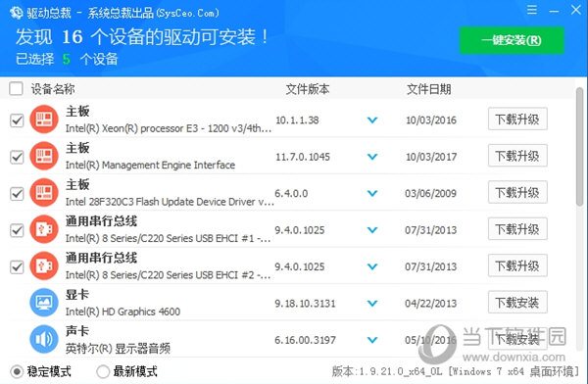Uncheck the USB EHCI #2 driver
The image size is (588, 384).
17,267
